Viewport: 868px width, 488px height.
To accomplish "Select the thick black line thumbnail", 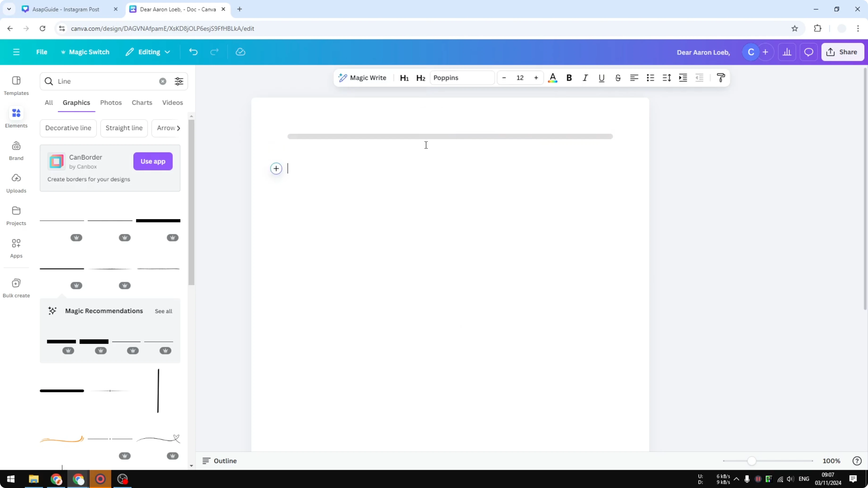I will pyautogui.click(x=158, y=221).
